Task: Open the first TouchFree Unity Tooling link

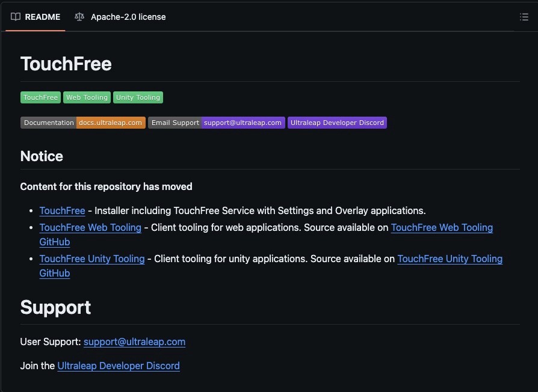Action: [x=92, y=259]
